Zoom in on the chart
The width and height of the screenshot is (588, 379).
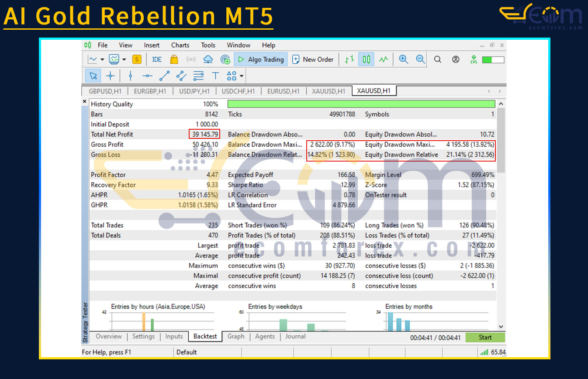[x=403, y=59]
